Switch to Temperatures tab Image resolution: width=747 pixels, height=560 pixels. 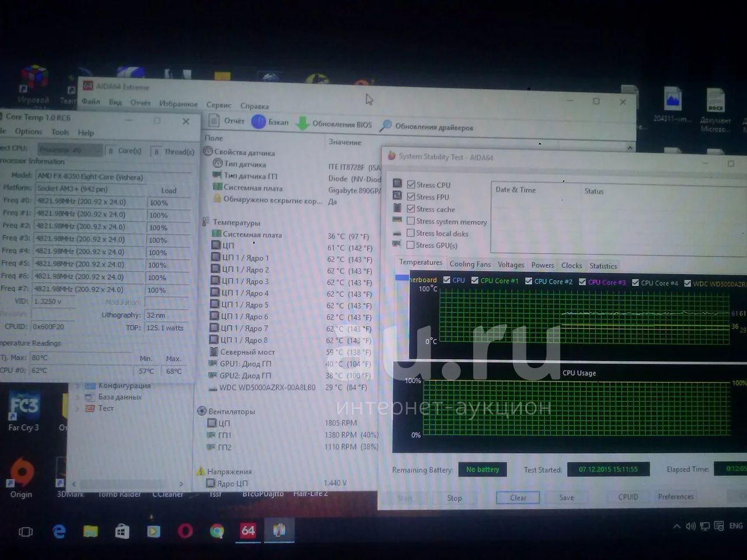tap(421, 262)
